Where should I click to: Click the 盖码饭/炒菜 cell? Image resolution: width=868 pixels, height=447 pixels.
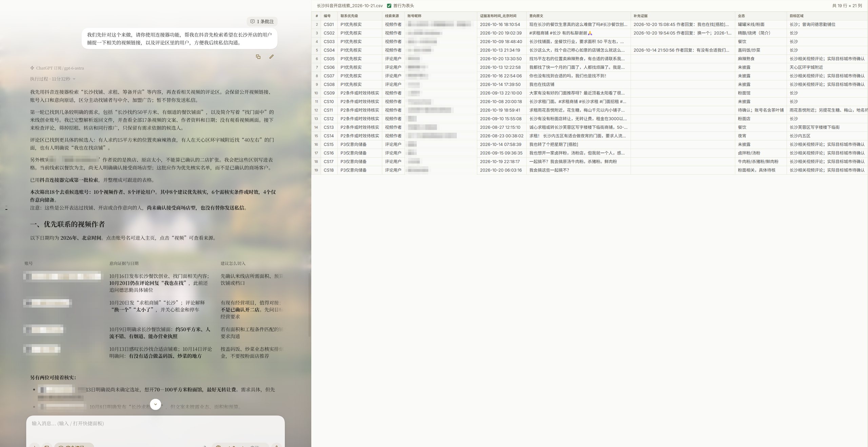pos(761,50)
